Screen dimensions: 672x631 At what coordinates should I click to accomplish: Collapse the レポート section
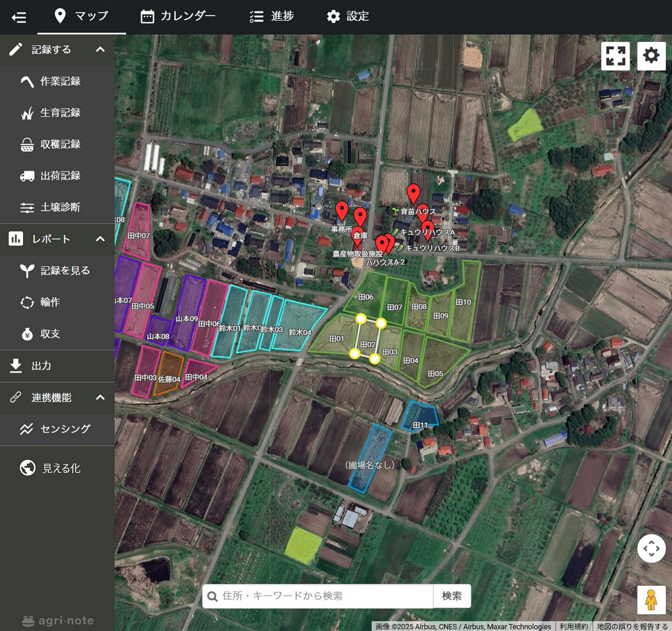tap(100, 239)
